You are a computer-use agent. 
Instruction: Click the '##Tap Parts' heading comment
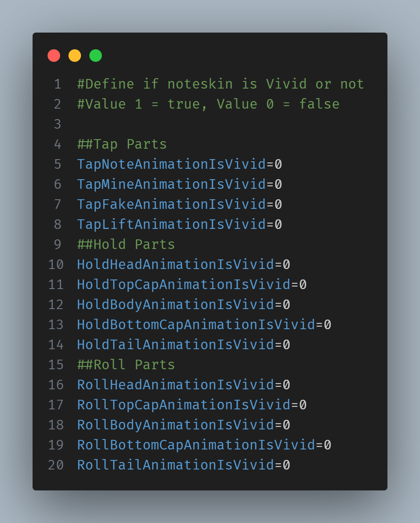[x=122, y=144]
